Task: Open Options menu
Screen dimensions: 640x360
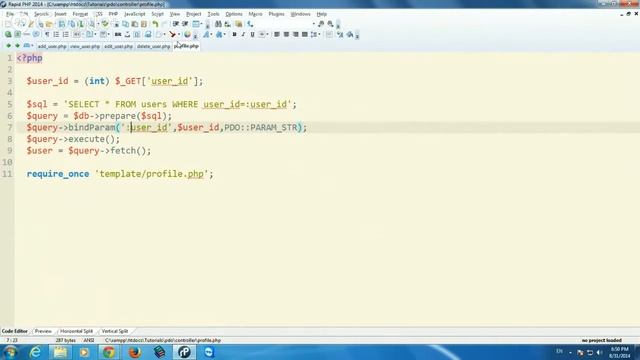Action: click(x=234, y=14)
